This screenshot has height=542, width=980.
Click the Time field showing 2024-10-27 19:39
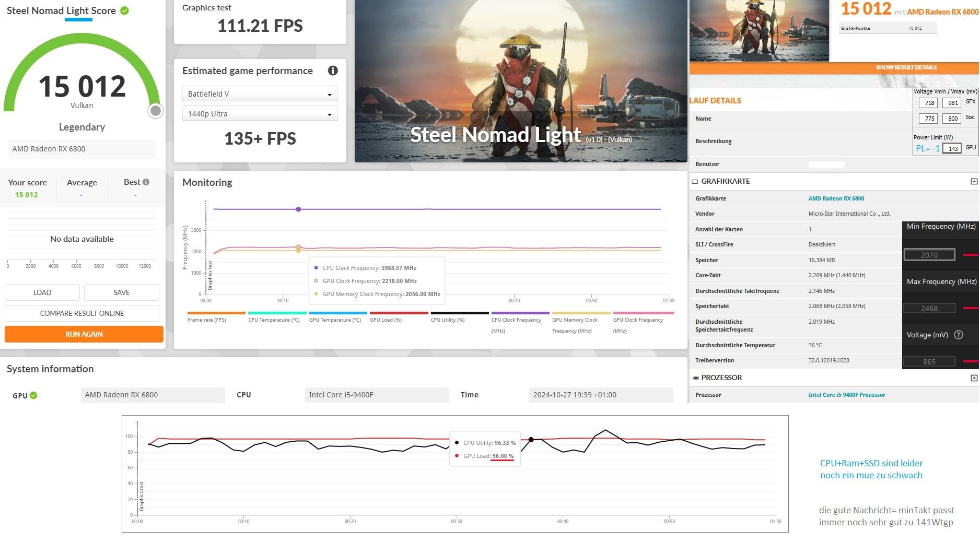pyautogui.click(x=601, y=395)
